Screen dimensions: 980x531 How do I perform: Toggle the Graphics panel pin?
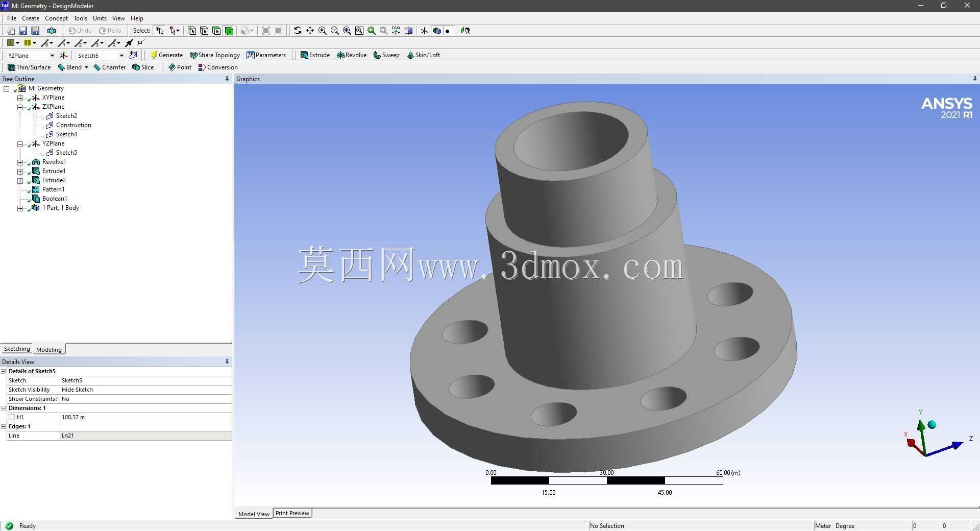[x=975, y=79]
